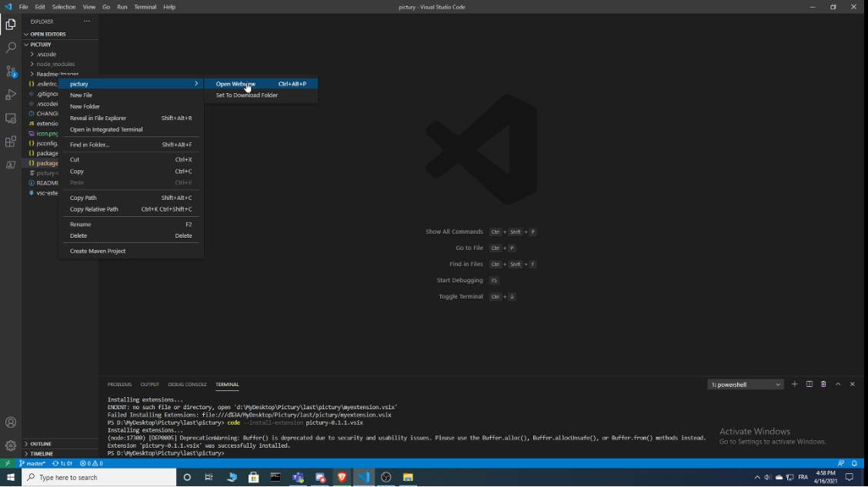The width and height of the screenshot is (868, 487).
Task: Click the remote window indicator in status bar
Action: [x=7, y=463]
